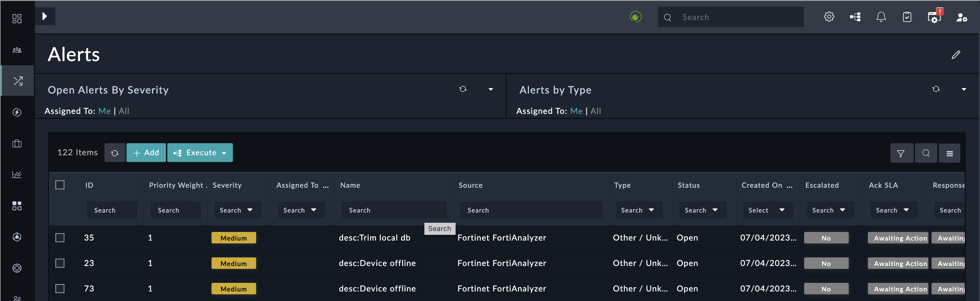Viewport: 980px width, 301px height.
Task: Open the lifebuoy help sidebar icon
Action: 17,268
